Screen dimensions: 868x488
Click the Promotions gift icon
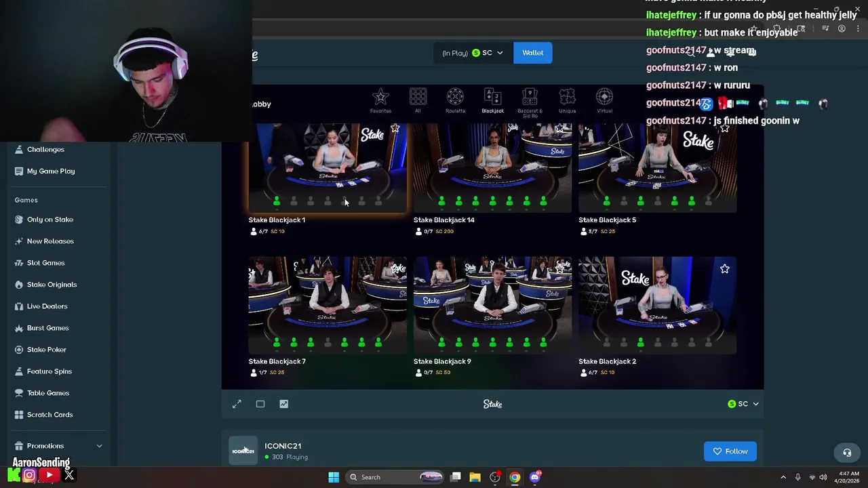pyautogui.click(x=19, y=446)
